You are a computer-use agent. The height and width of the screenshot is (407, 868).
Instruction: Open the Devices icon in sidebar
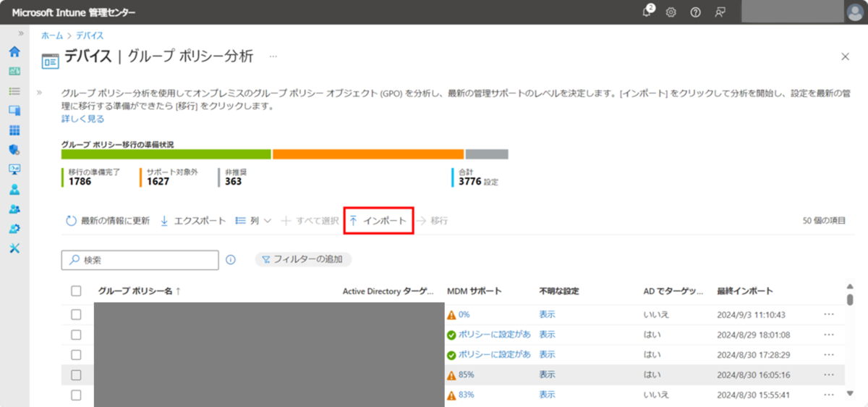pyautogui.click(x=14, y=111)
